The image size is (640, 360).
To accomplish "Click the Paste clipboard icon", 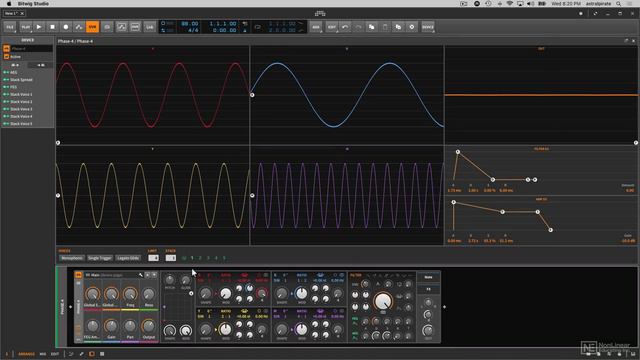I will point(385,27).
